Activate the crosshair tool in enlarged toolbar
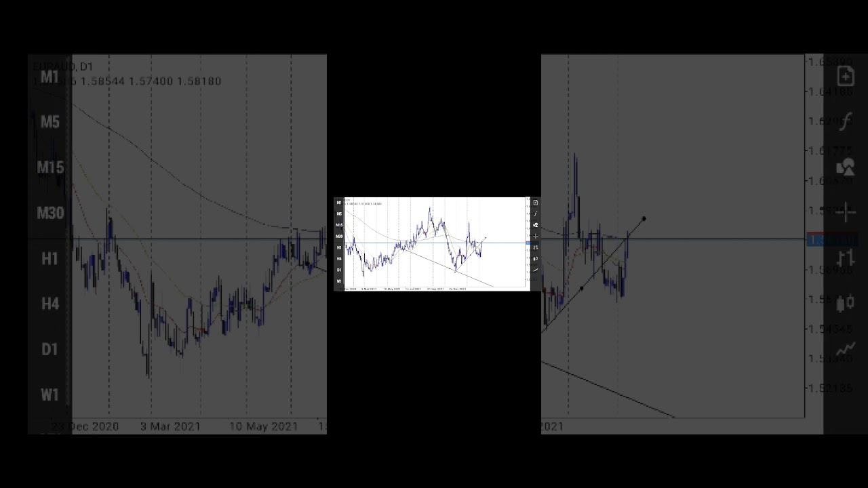868x488 pixels. click(845, 213)
